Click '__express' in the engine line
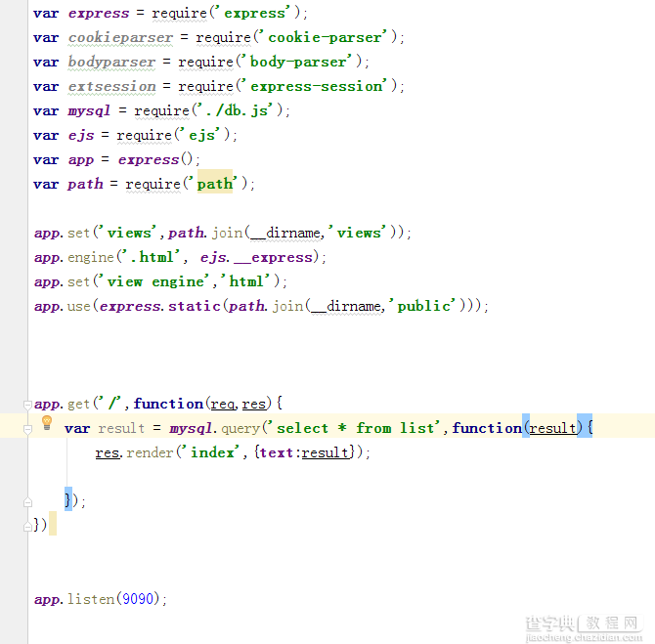 [x=273, y=258]
